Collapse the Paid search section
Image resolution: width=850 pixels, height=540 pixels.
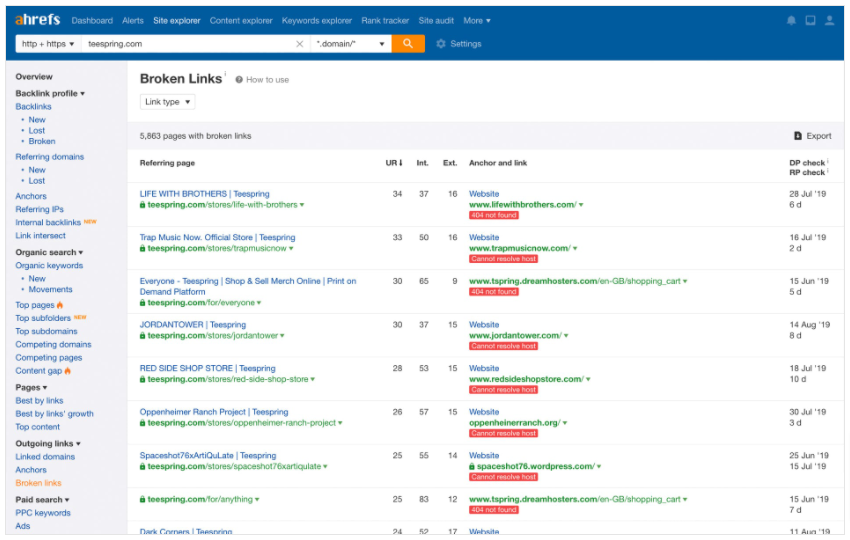pos(42,499)
